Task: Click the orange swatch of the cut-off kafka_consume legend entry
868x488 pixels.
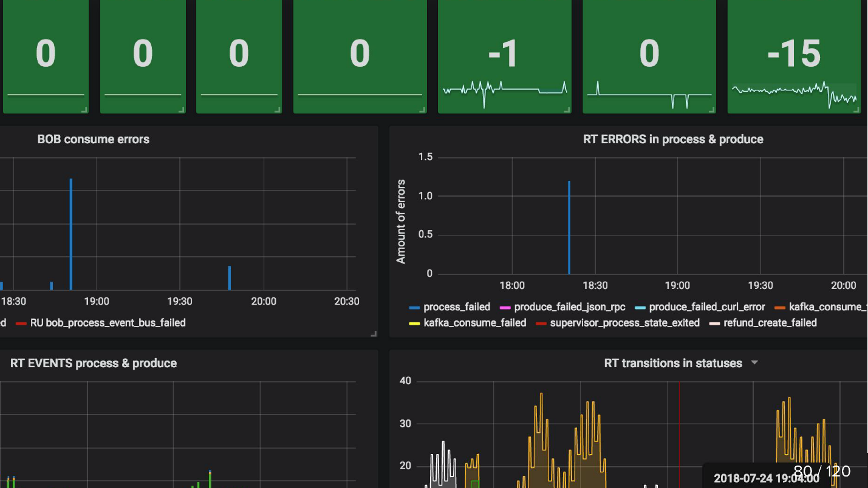Action: (x=780, y=308)
